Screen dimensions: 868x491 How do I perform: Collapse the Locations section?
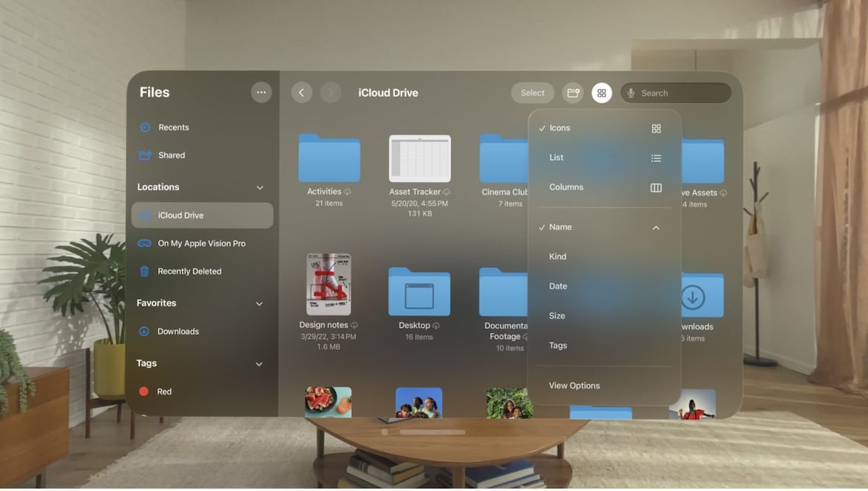260,187
